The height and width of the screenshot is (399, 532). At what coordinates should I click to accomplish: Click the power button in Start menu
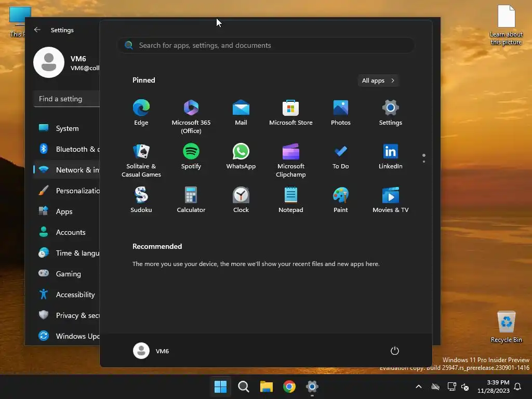pos(395,351)
